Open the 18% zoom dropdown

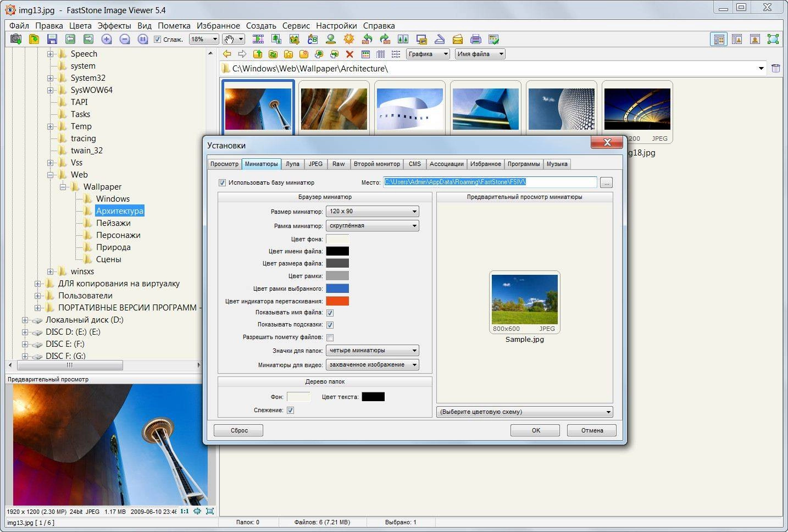click(204, 39)
